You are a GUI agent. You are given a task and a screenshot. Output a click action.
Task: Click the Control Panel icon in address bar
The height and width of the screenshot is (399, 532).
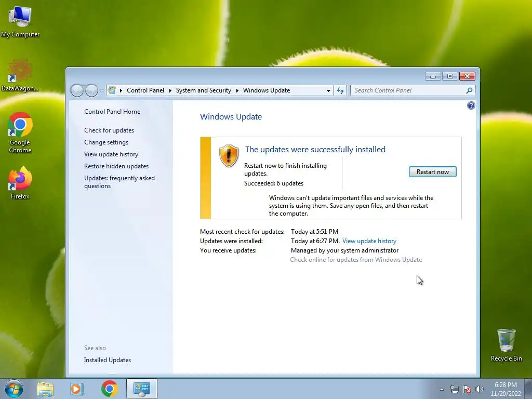tap(112, 90)
